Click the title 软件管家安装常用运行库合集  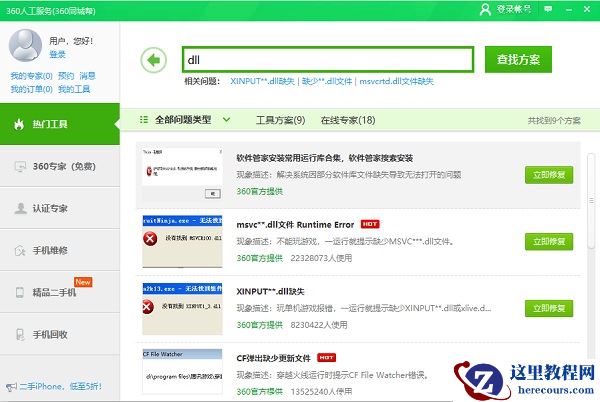324,158
